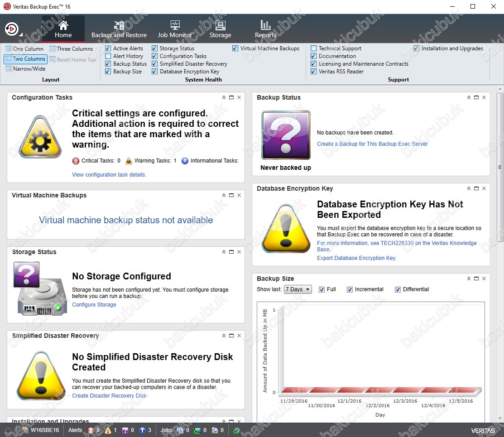Toggle the Full backup type checkbox
The height and width of the screenshot is (437, 504).
point(322,289)
